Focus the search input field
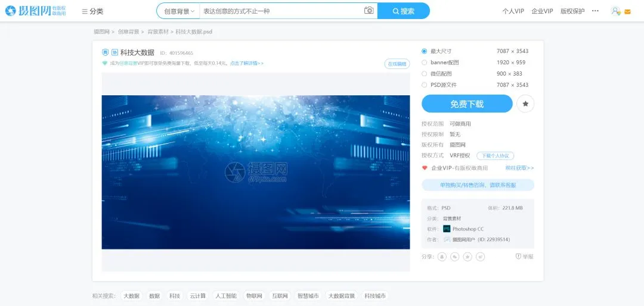The height and width of the screenshot is (306, 644). point(281,11)
